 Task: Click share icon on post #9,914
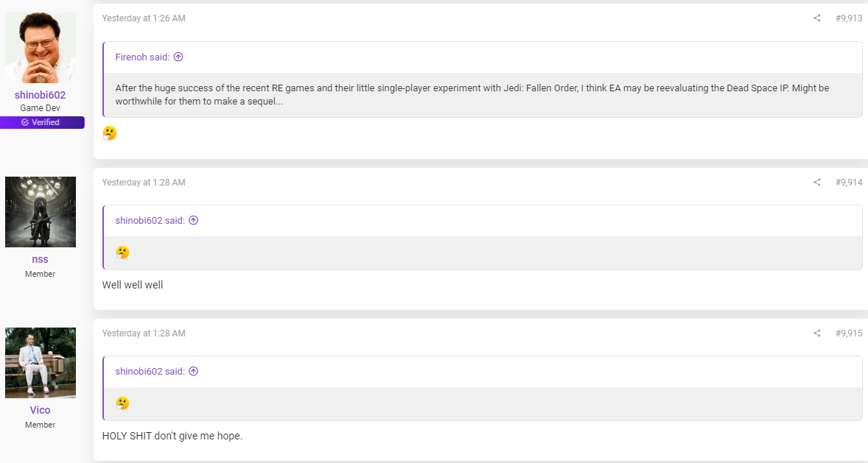[x=816, y=182]
